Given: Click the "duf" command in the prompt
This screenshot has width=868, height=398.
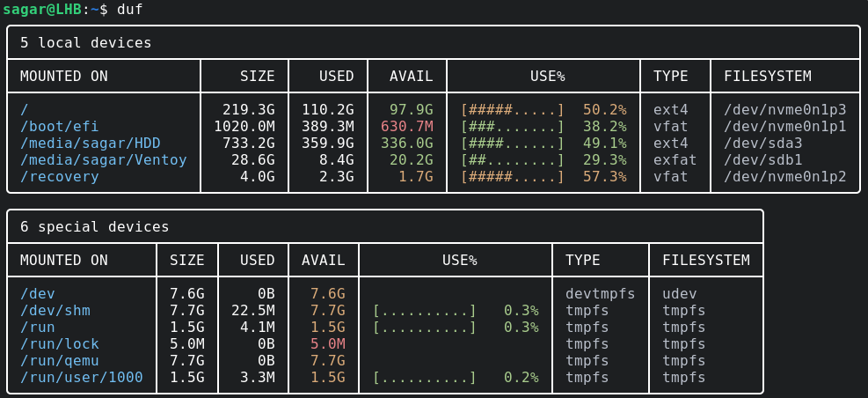Looking at the screenshot, I should (129, 10).
